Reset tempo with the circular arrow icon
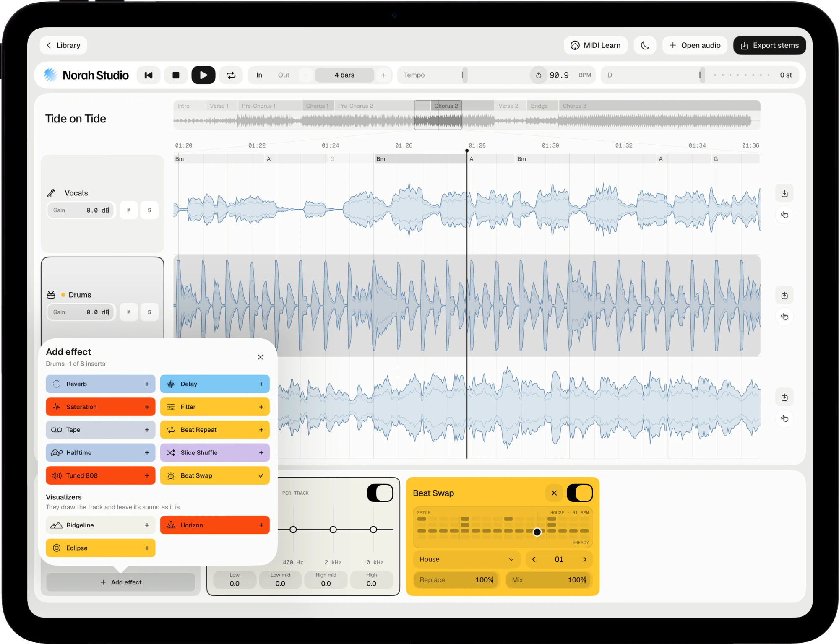This screenshot has width=839, height=644. pos(539,75)
